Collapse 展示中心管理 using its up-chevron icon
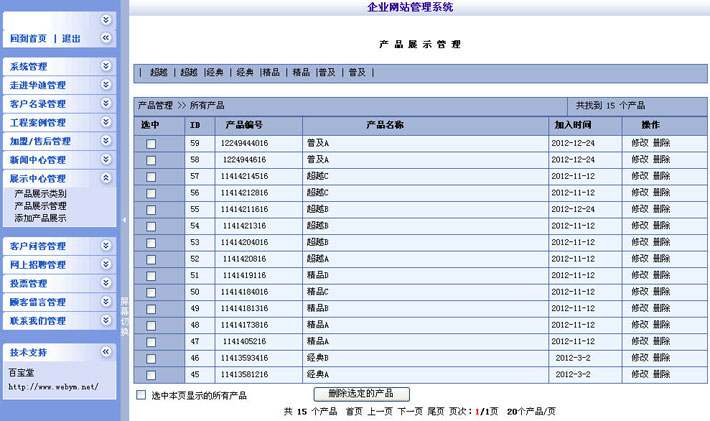 [x=106, y=178]
